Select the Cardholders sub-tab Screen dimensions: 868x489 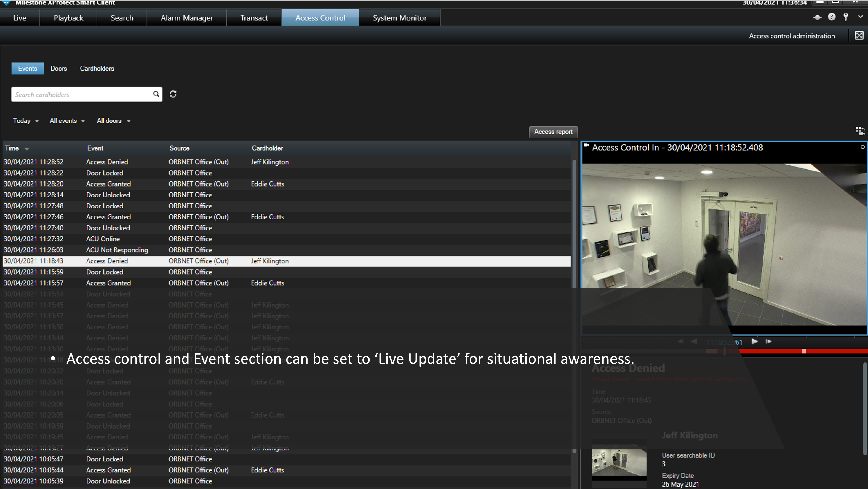coord(97,69)
